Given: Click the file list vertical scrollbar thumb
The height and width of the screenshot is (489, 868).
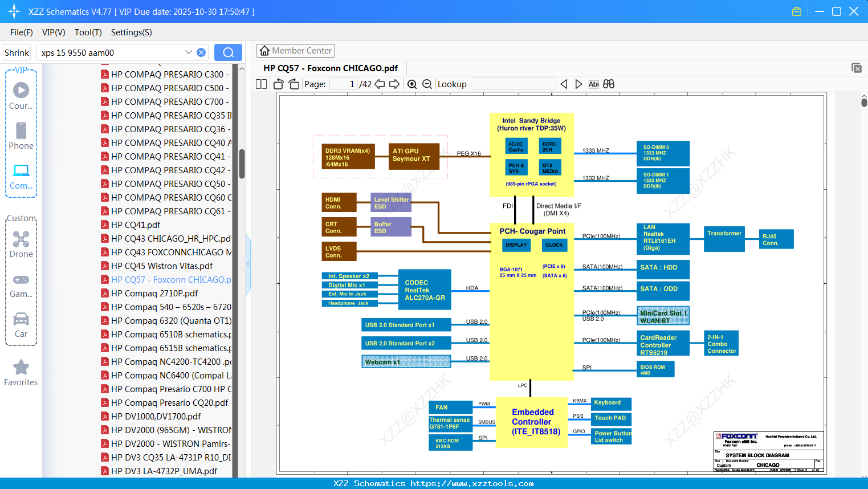Looking at the screenshot, I should pos(242,164).
